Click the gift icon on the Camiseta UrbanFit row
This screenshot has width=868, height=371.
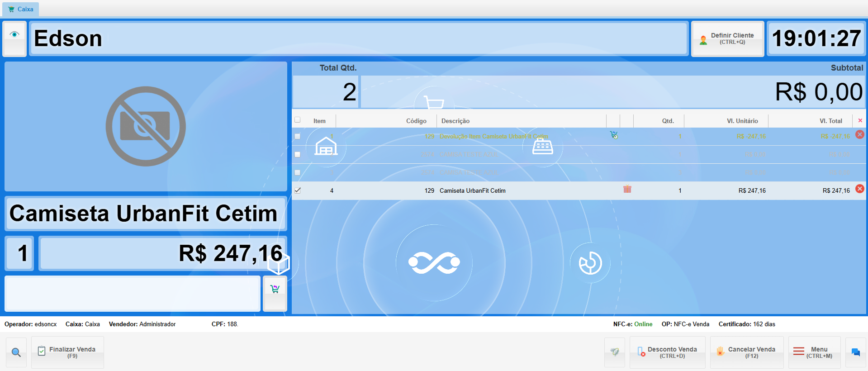627,189
